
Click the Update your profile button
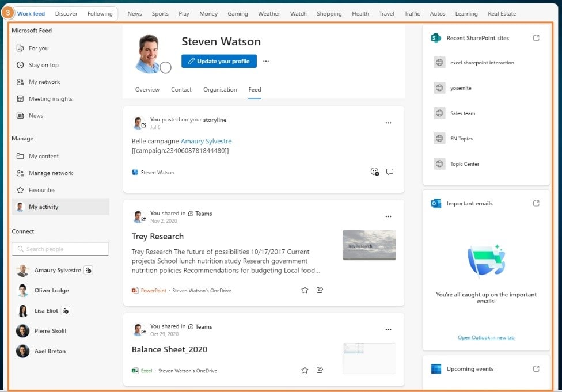tap(219, 61)
